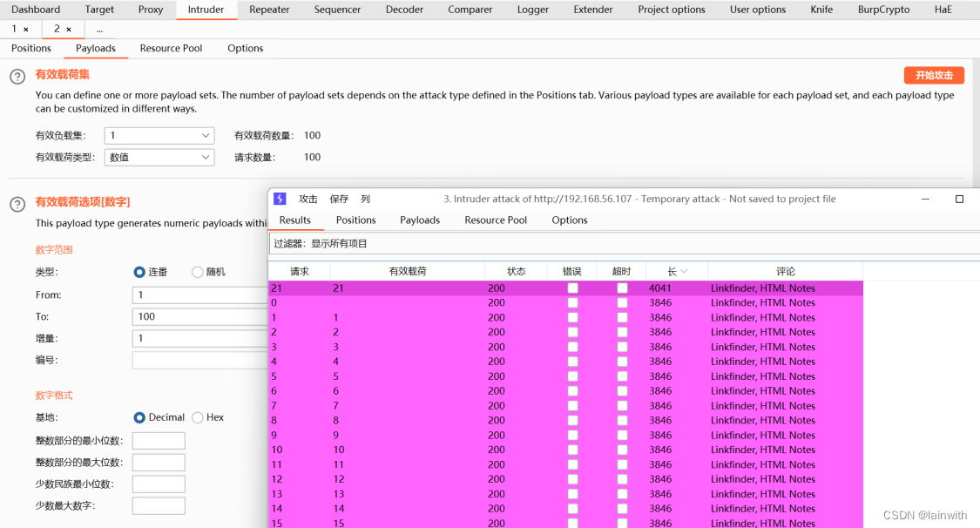Switch to the Repeater tab

[x=269, y=10]
